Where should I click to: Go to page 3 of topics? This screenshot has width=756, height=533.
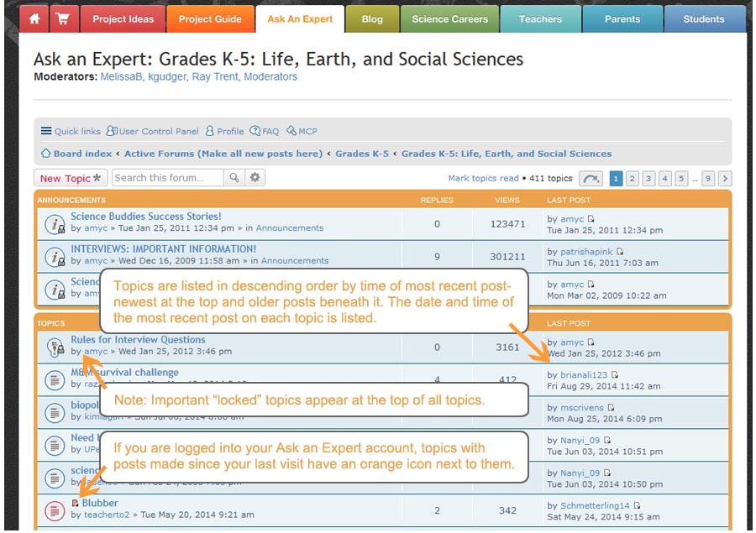(648, 179)
